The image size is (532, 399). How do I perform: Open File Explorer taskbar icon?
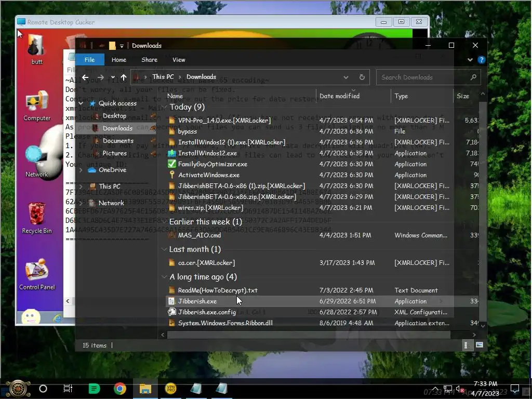145,389
